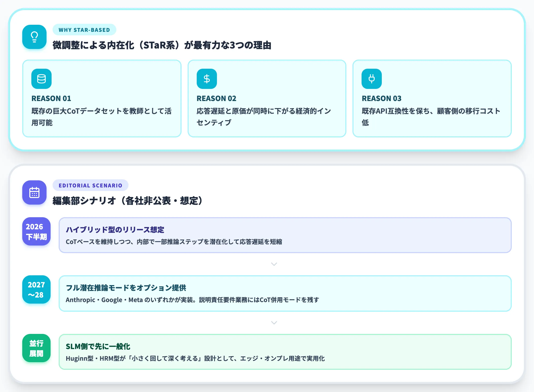Screen dimensions: 534x392
Task: Click title フル潜在推論モードをオプション提供
Action: click(126, 288)
